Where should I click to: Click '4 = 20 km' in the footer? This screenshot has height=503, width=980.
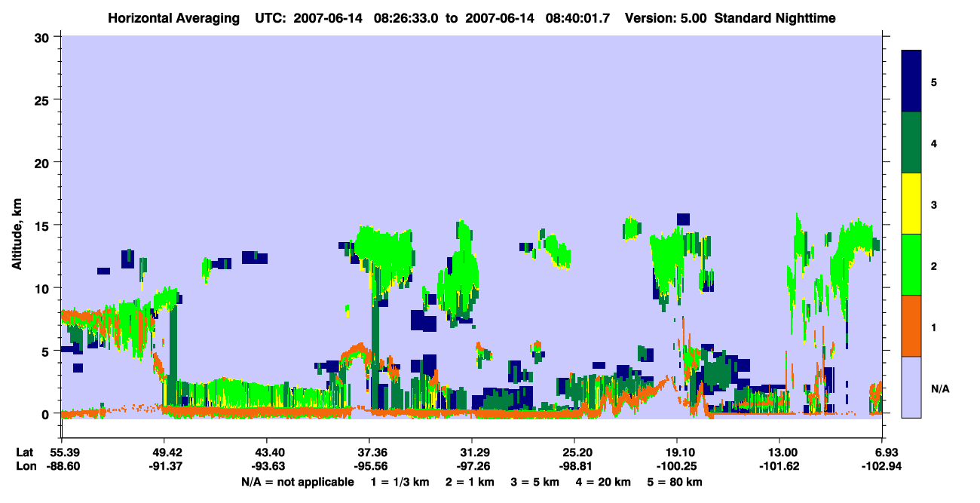coord(603,482)
